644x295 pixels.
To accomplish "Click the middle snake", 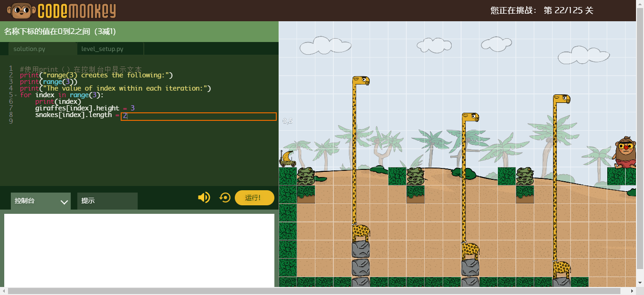I will click(x=415, y=176).
